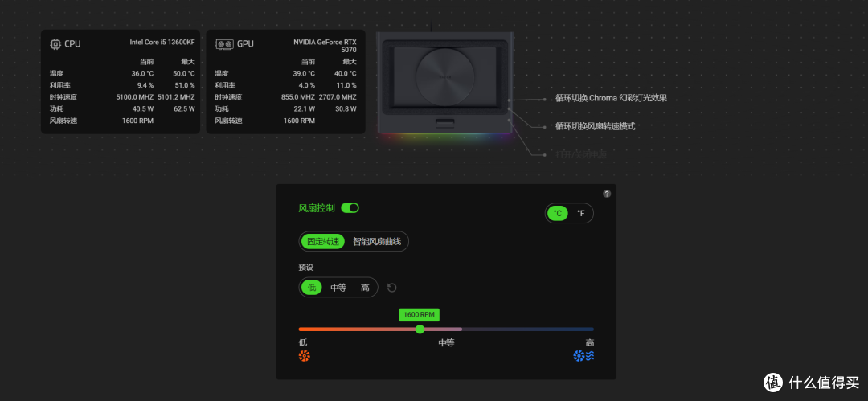Click the blue high-speed fan icon
This screenshot has height=401, width=868.
583,355
